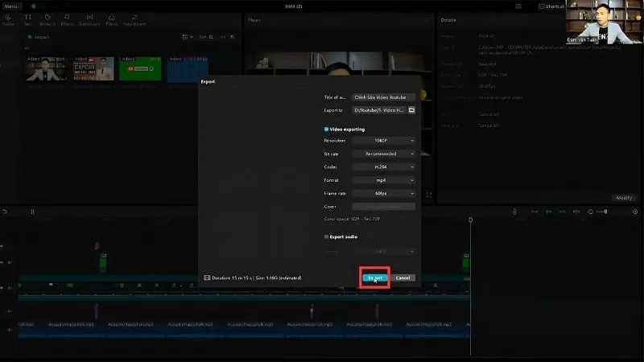The width and height of the screenshot is (644, 362).
Task: Click the folder icon next to Export to
Action: tap(411, 110)
